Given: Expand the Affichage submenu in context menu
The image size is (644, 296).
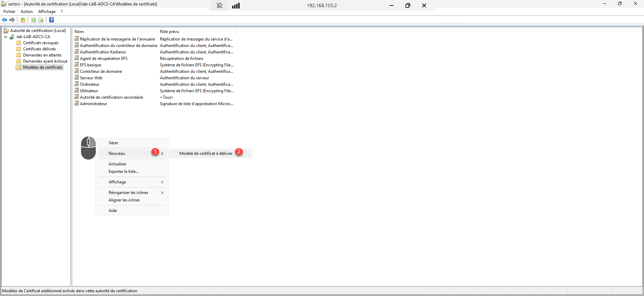Looking at the screenshot, I should coord(162,182).
